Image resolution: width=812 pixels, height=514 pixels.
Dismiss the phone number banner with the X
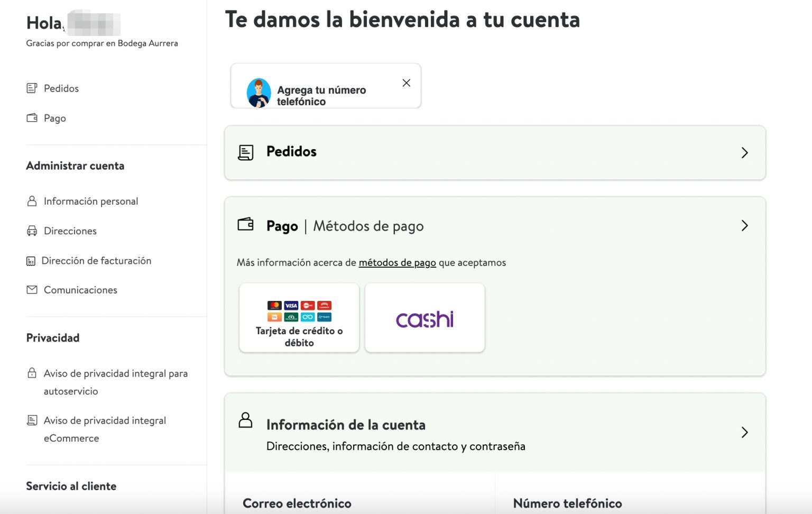(406, 83)
